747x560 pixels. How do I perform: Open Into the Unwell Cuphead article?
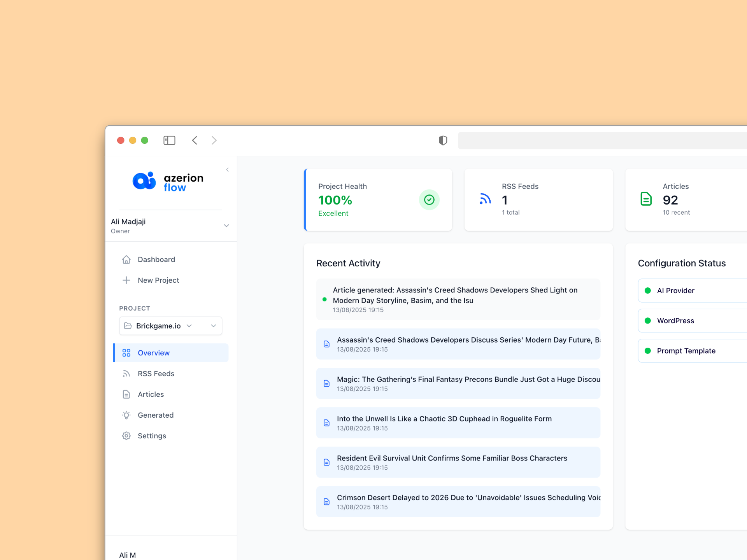coord(458,423)
